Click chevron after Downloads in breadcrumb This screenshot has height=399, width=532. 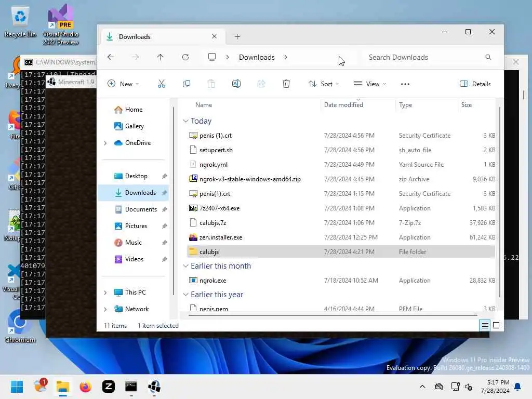[286, 57]
